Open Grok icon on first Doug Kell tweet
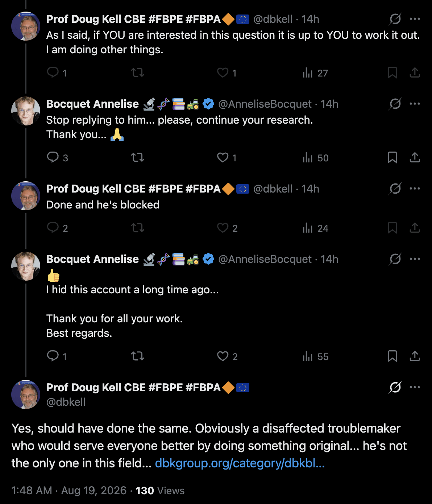 point(395,19)
